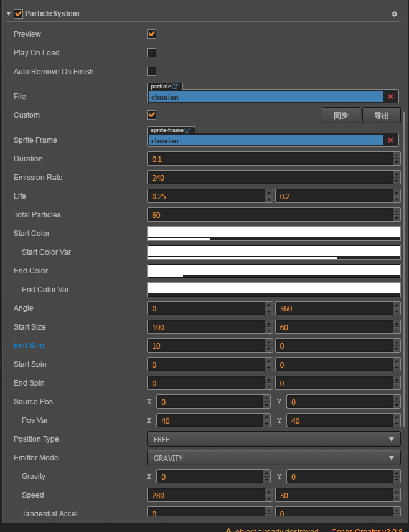
Task: Enable Play On Load
Action: pos(151,52)
